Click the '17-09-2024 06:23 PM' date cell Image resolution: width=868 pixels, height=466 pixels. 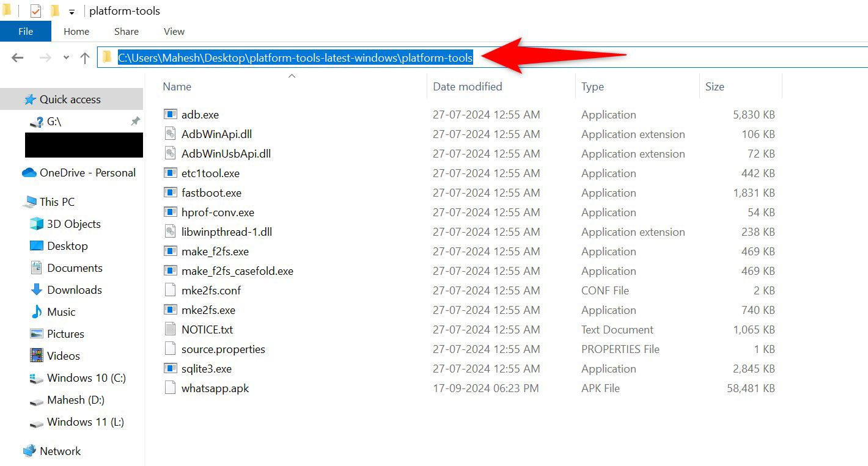(x=486, y=388)
